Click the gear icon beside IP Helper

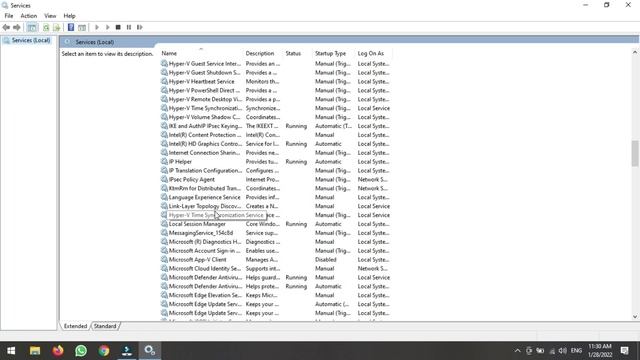[x=164, y=162]
